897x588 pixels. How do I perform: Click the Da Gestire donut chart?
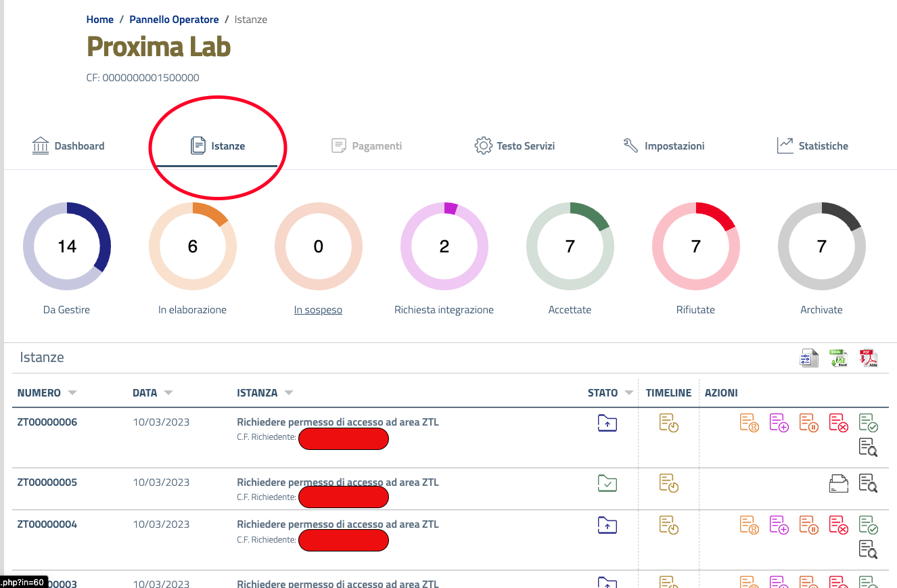click(x=67, y=247)
